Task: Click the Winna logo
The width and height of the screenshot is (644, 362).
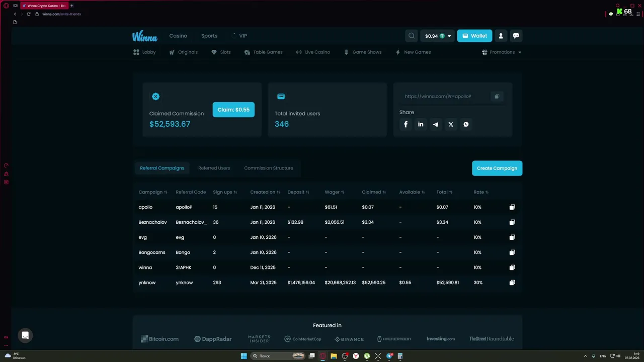Action: (145, 36)
